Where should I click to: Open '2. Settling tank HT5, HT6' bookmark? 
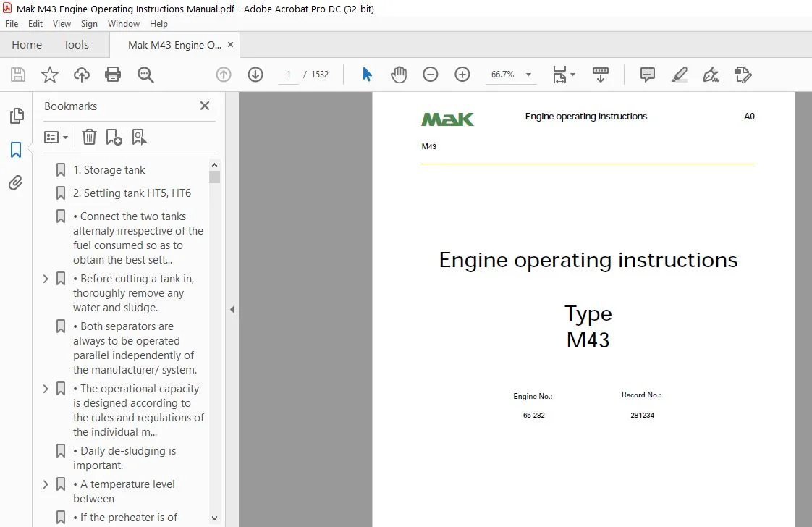[x=132, y=193]
